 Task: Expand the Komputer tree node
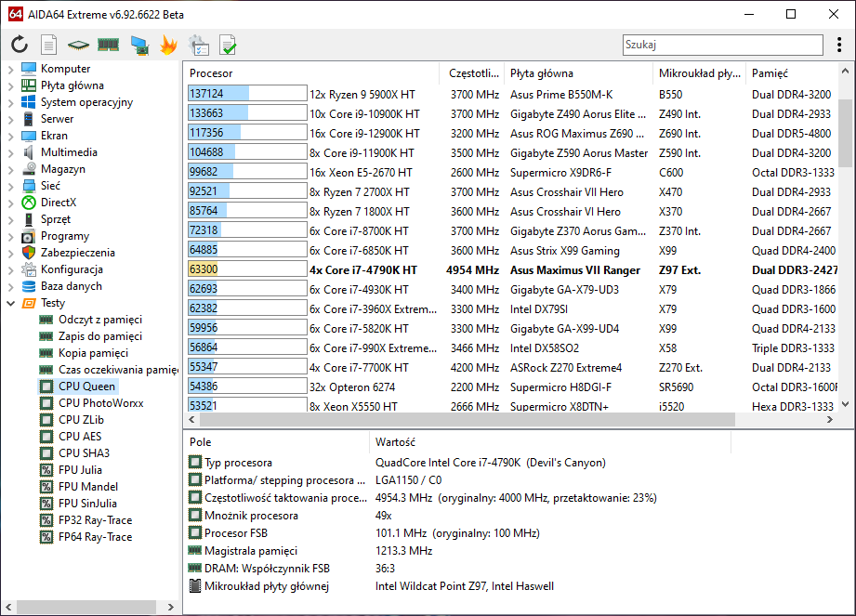point(11,69)
